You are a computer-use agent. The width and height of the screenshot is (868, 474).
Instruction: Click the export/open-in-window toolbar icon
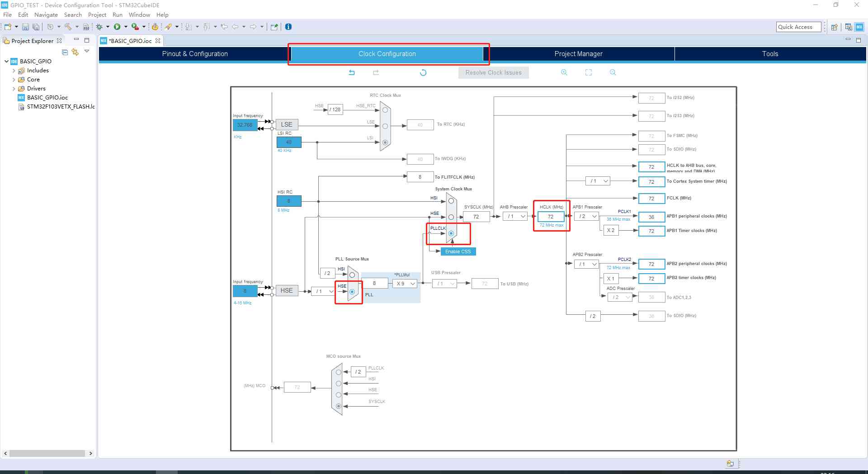point(274,27)
